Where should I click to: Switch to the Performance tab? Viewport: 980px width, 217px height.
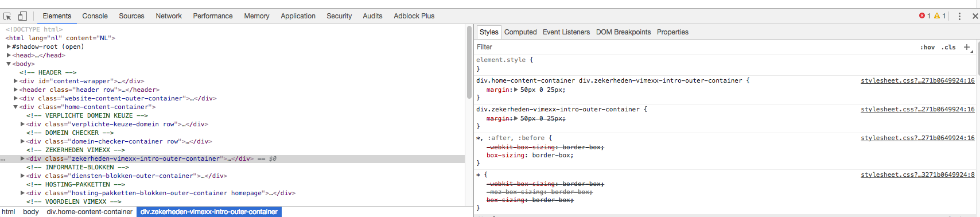point(213,16)
